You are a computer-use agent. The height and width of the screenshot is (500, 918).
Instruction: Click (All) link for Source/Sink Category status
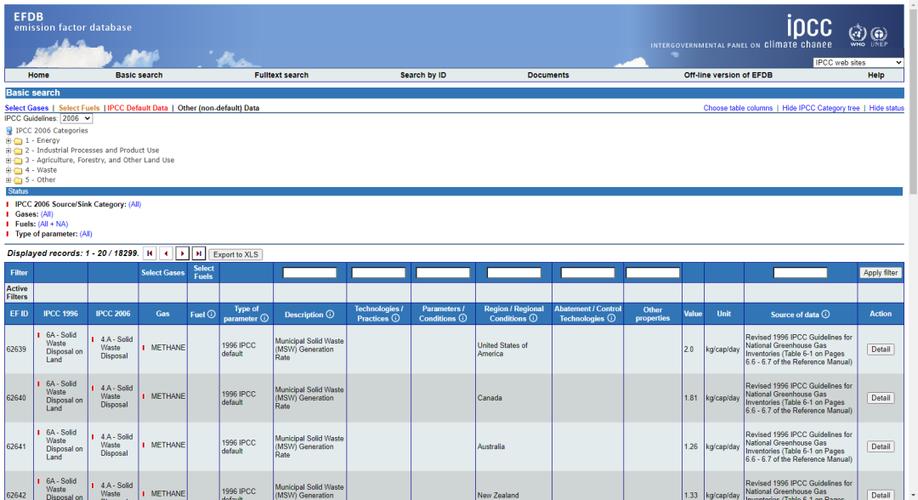[x=135, y=204]
